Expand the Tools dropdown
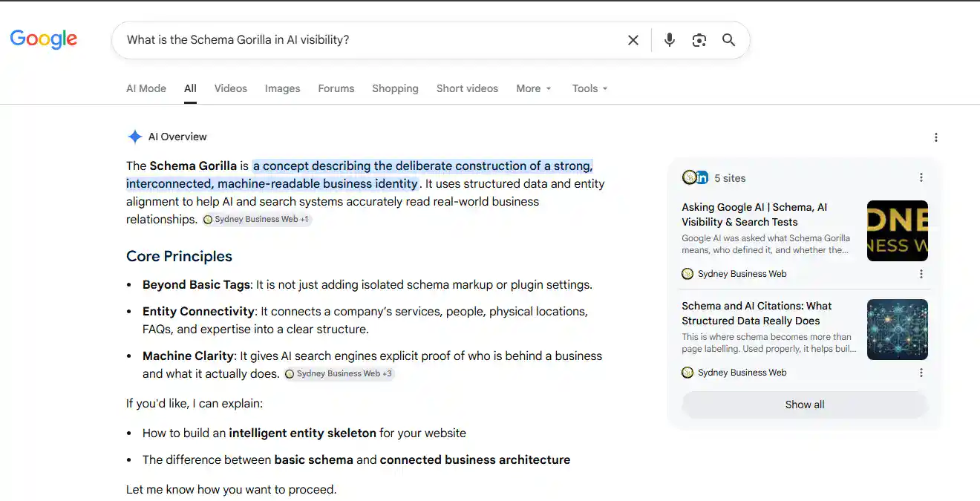Viewport: 980px width, 501px height. (590, 88)
